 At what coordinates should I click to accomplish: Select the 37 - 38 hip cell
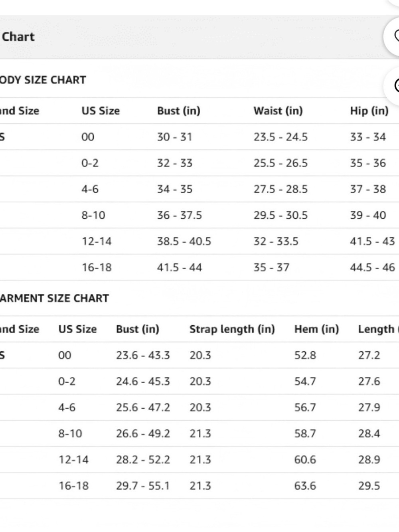tap(368, 189)
